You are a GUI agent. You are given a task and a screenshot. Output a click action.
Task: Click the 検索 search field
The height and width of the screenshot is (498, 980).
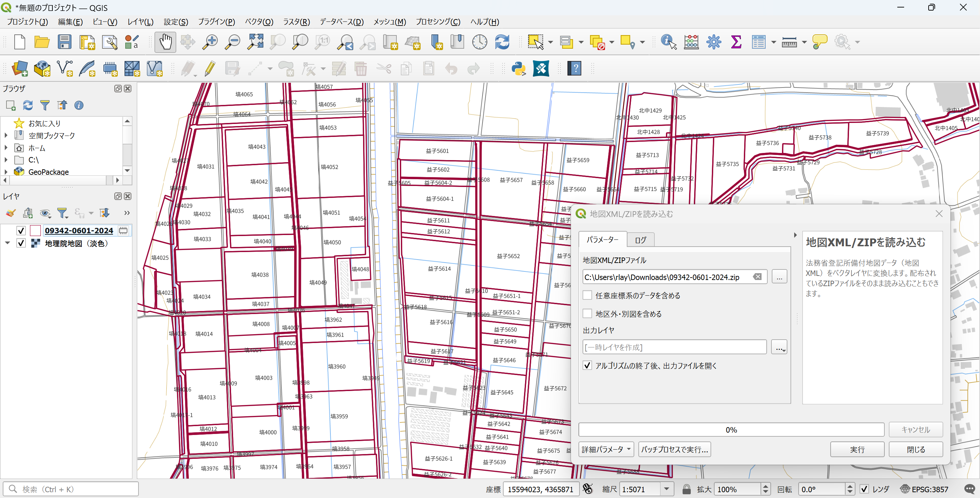pyautogui.click(x=70, y=489)
